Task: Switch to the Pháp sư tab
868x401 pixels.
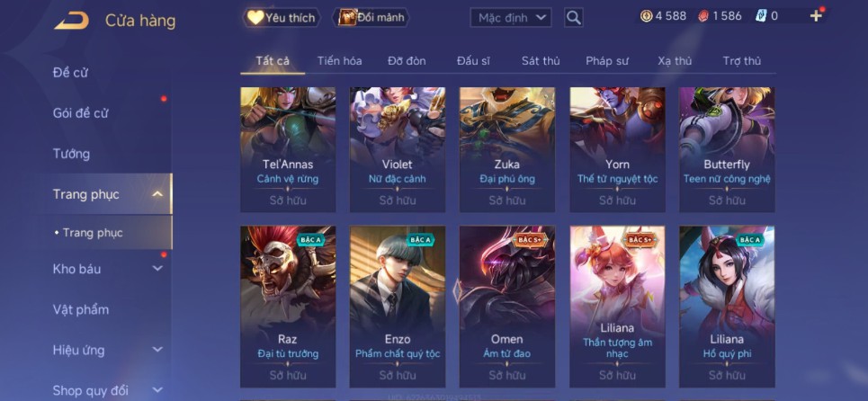Action: [607, 61]
